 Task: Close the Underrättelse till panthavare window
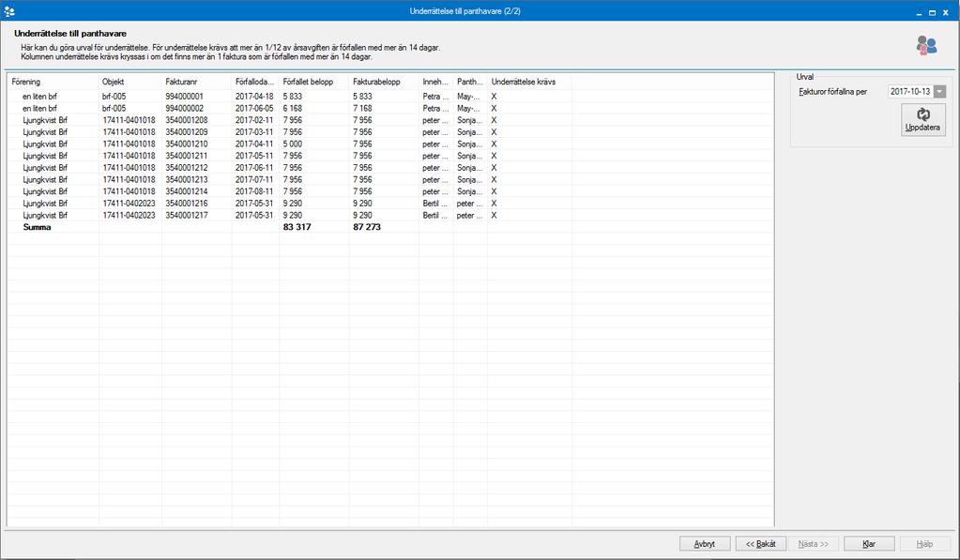tap(946, 12)
